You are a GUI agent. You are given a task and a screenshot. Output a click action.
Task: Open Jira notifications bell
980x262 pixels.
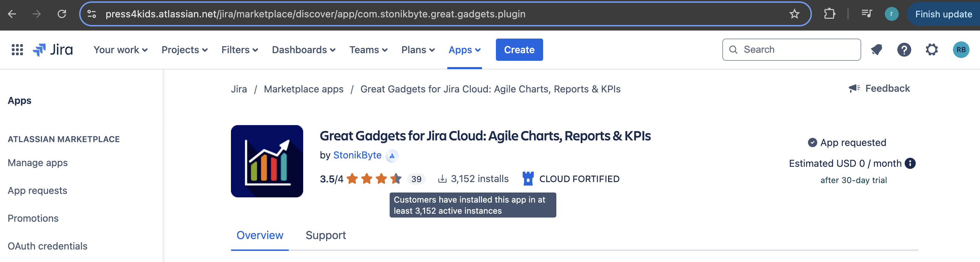(x=877, y=50)
